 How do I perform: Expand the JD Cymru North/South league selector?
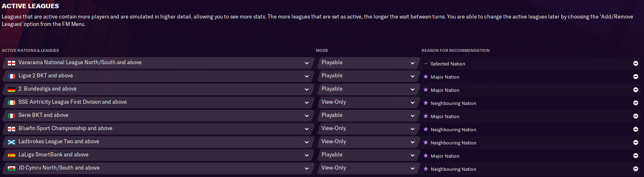[x=306, y=168]
